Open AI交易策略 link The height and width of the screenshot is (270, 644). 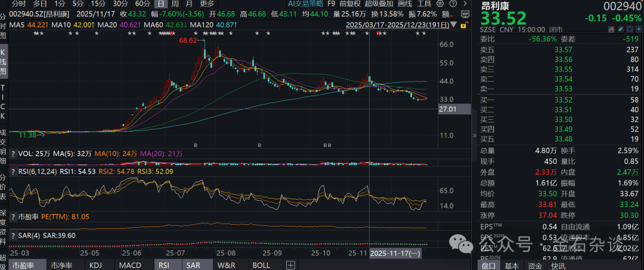(x=305, y=4)
